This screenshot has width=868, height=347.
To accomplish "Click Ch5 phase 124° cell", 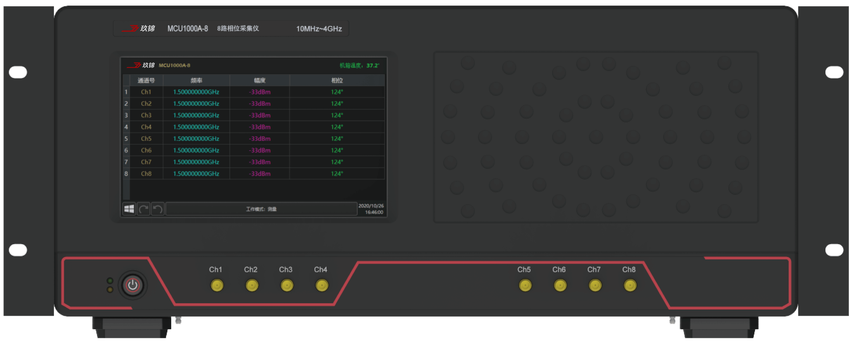I will [337, 139].
